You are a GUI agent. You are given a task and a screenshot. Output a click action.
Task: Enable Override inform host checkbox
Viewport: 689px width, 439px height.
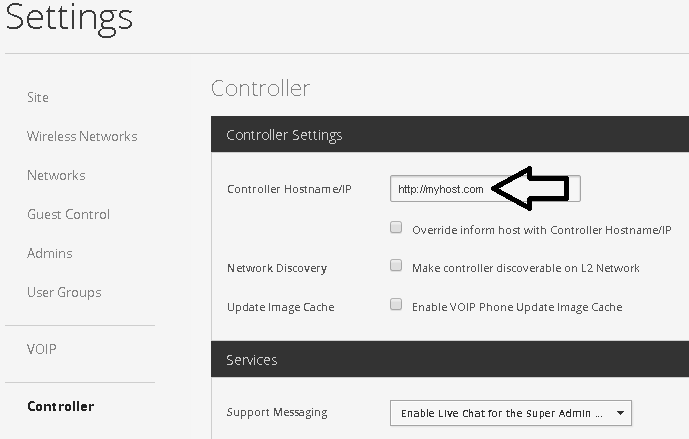pyautogui.click(x=396, y=228)
